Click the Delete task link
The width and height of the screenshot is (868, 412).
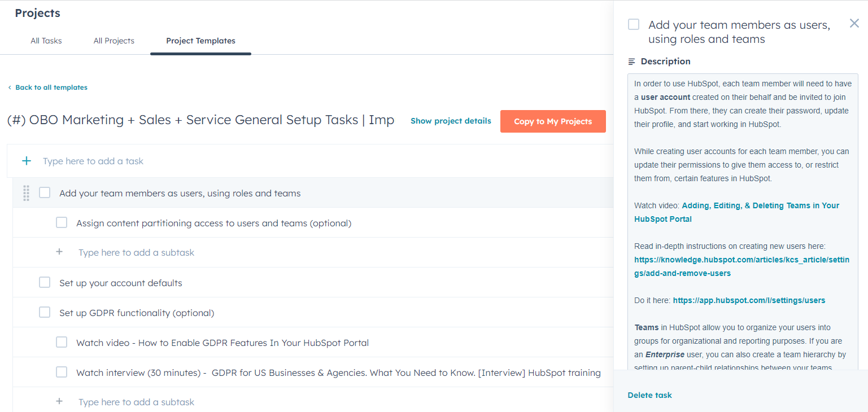(x=649, y=395)
